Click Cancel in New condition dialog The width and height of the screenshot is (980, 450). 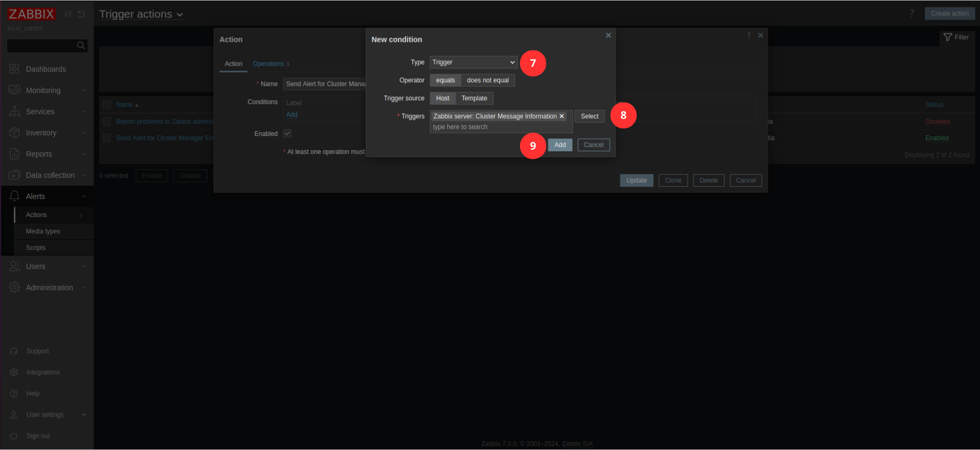[x=594, y=145]
